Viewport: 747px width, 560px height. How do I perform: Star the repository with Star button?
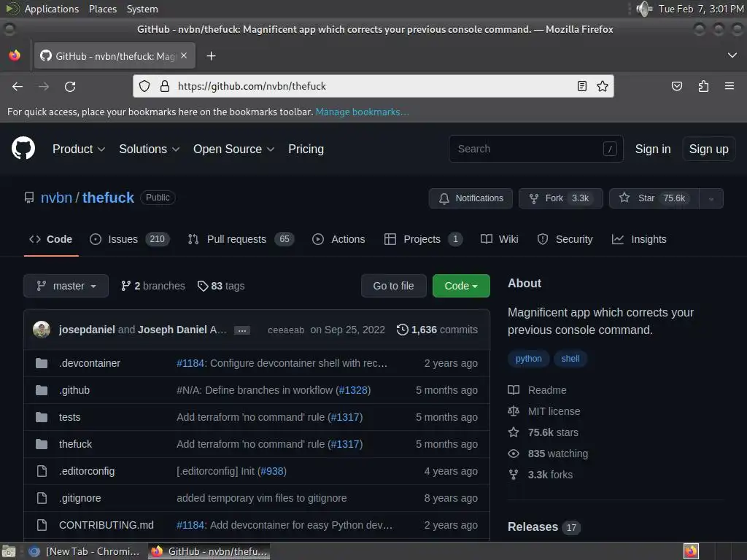(x=654, y=198)
